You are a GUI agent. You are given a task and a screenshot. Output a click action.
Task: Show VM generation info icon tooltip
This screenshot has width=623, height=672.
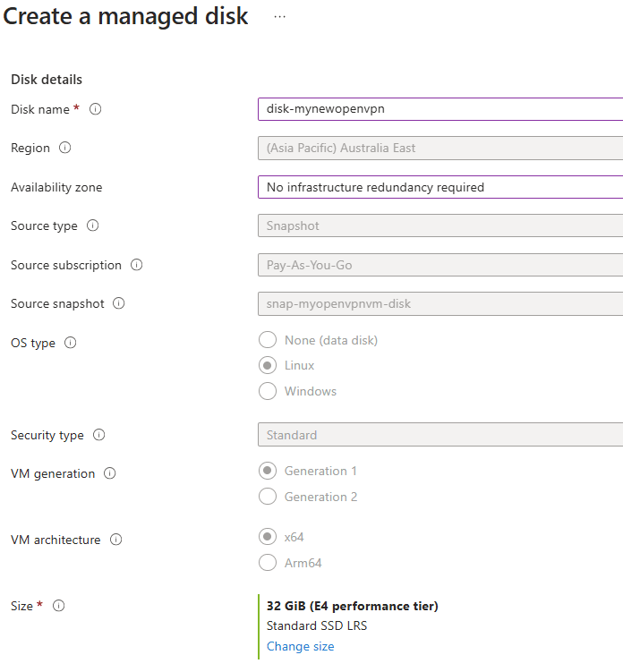tap(110, 473)
